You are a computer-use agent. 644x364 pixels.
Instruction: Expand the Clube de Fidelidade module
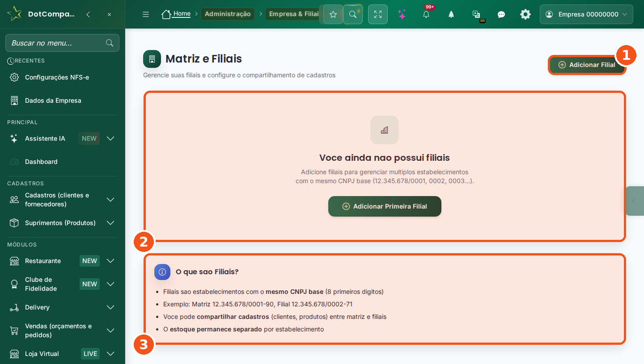(110, 284)
